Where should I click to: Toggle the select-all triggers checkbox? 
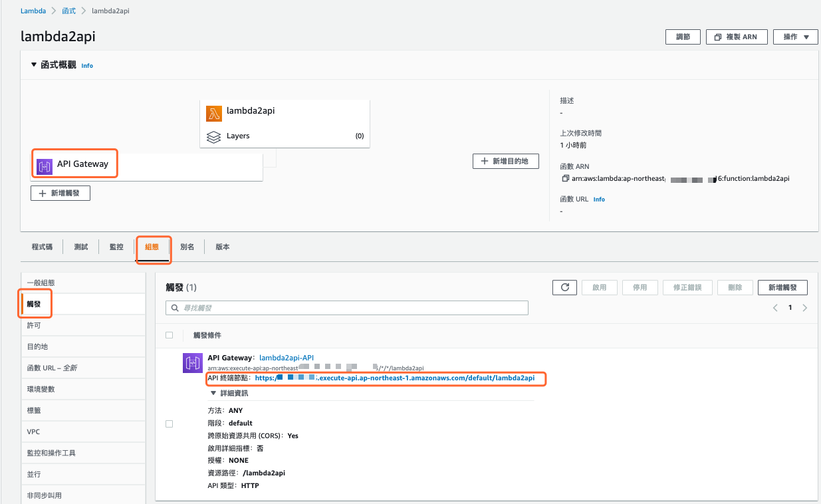coord(169,335)
